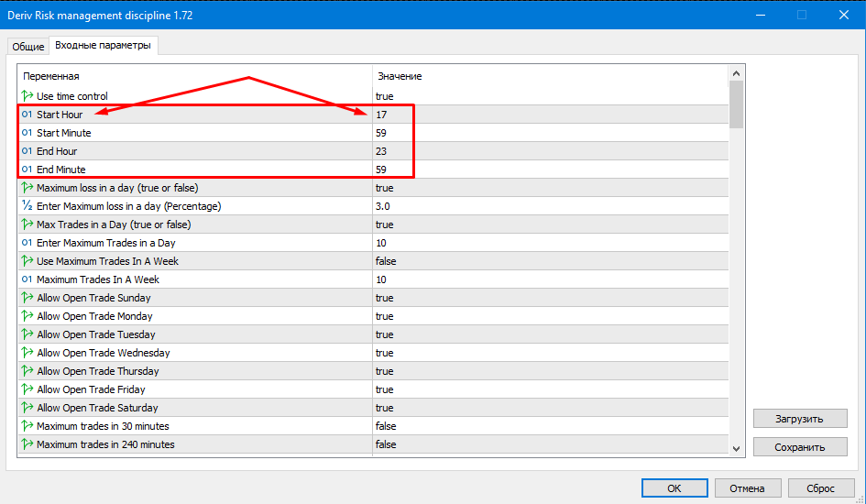
Task: Click the Сброс button to reset inputs
Action: [821, 488]
